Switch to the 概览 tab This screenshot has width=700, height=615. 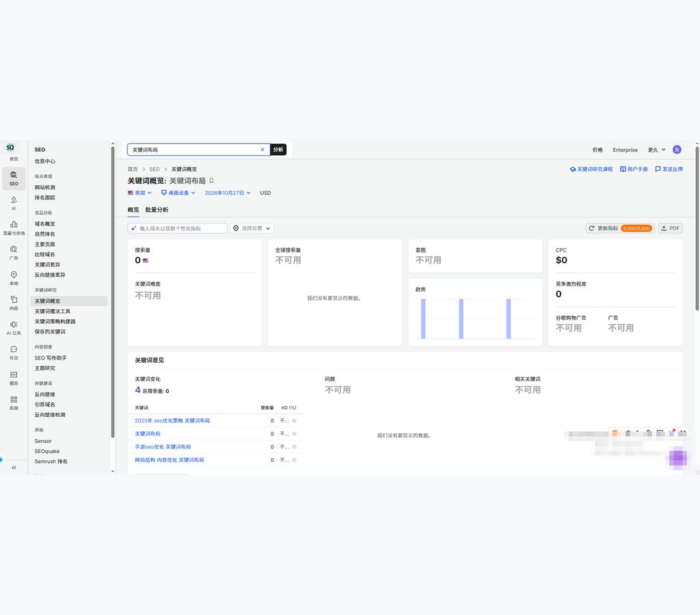pyautogui.click(x=133, y=210)
